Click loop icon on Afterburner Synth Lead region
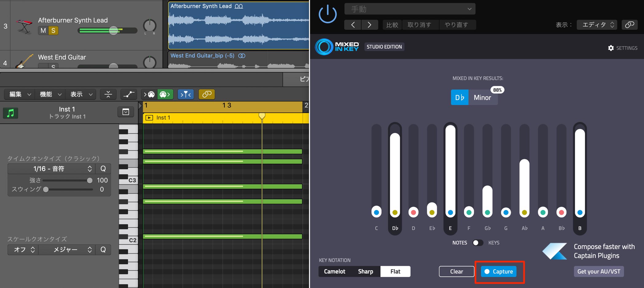 click(239, 6)
